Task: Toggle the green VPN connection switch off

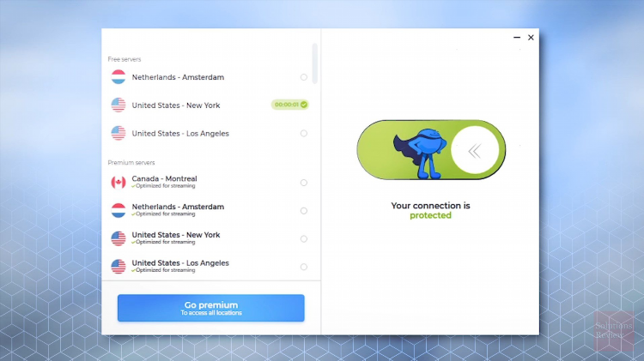Action: tap(431, 150)
